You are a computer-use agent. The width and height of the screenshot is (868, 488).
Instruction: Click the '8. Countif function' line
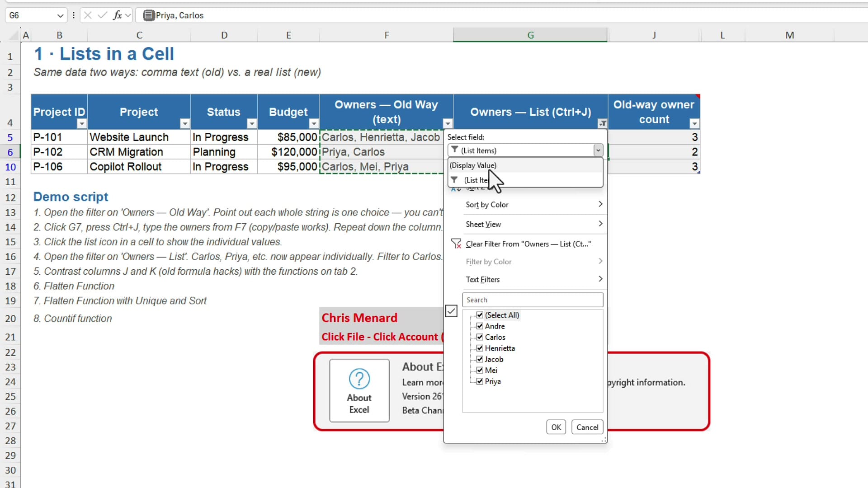(72, 319)
